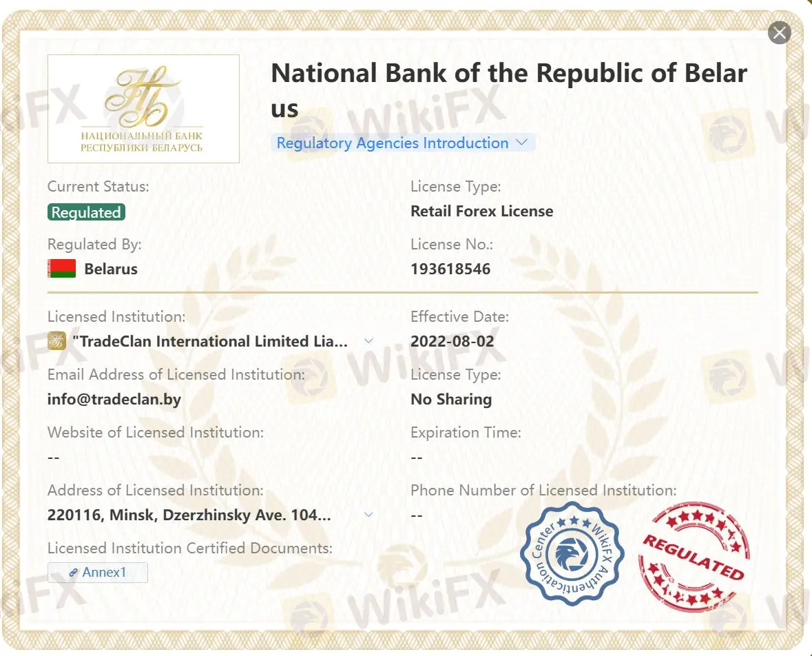812x656 pixels.
Task: Click the Belarus flag icon
Action: tap(61, 269)
